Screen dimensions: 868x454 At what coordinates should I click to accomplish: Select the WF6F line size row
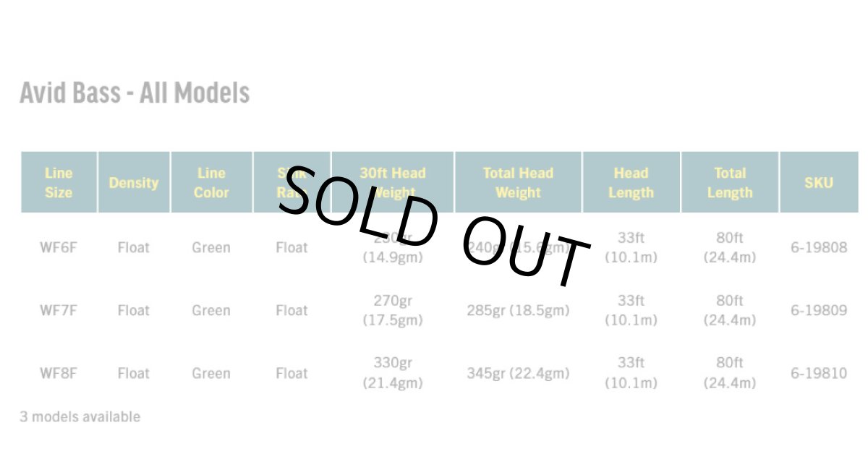click(x=59, y=247)
